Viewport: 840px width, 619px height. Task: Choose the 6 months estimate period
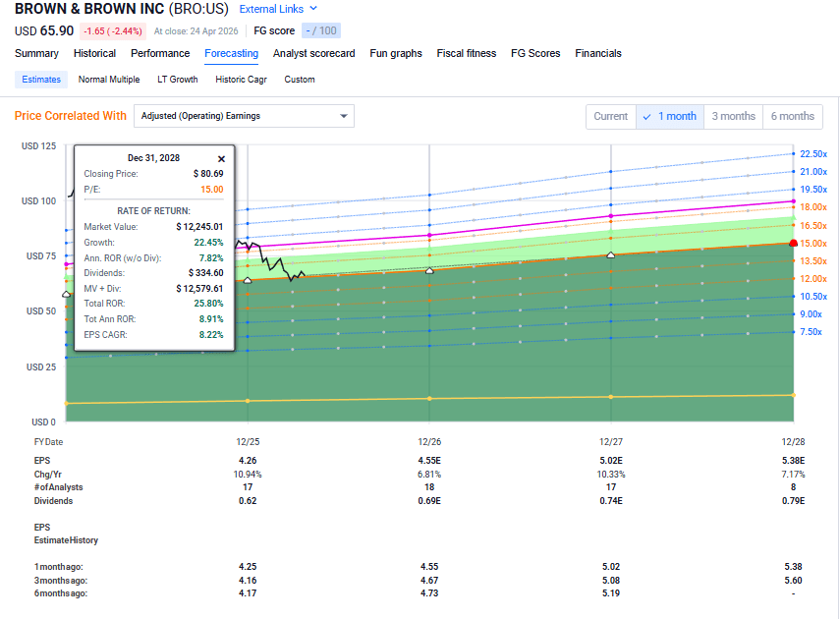point(792,116)
